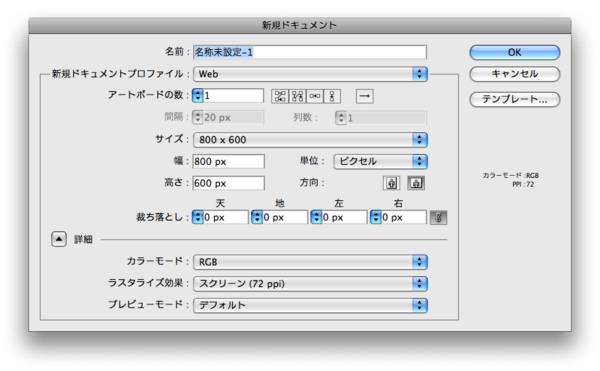600x371 pixels.
Task: Select arrange by row artboard layout icon
Action: 315,96
